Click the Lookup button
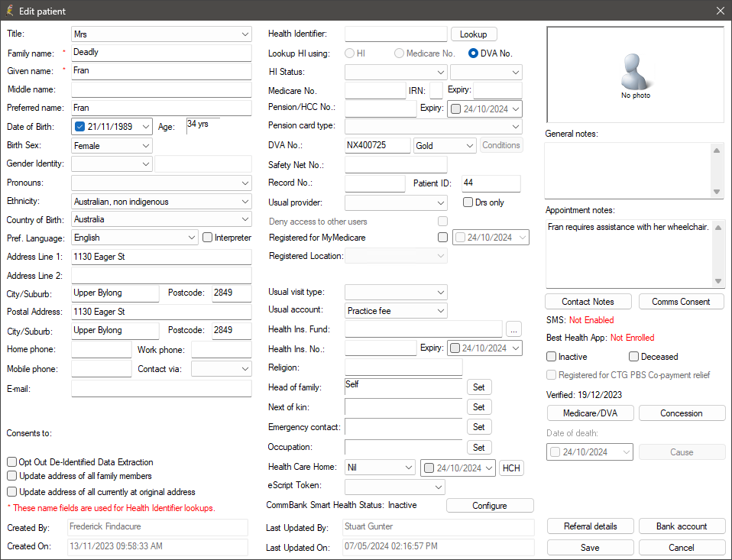 pos(474,34)
